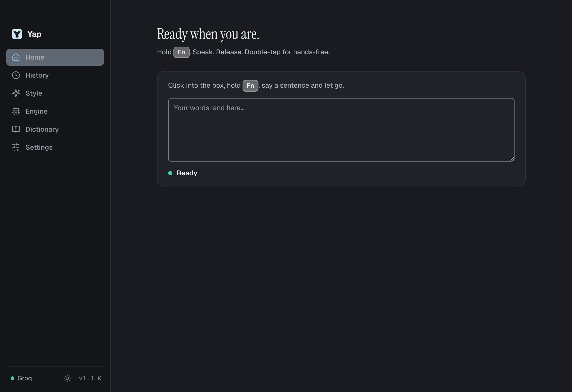The width and height of the screenshot is (572, 392).
Task: Click the Fn key badge in subtitle
Action: 181,52
